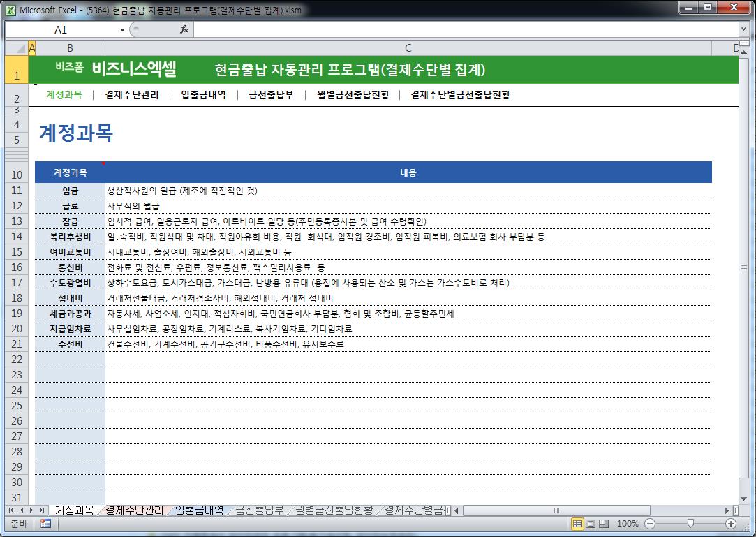The height and width of the screenshot is (537, 756).
Task: Select the 내용 table header cell
Action: 408,172
